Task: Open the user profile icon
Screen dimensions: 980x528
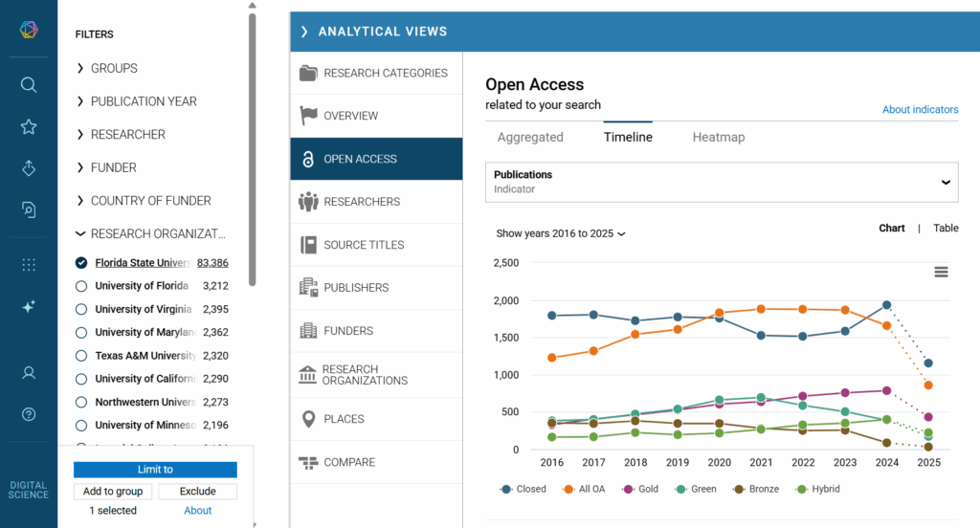Action: (29, 372)
